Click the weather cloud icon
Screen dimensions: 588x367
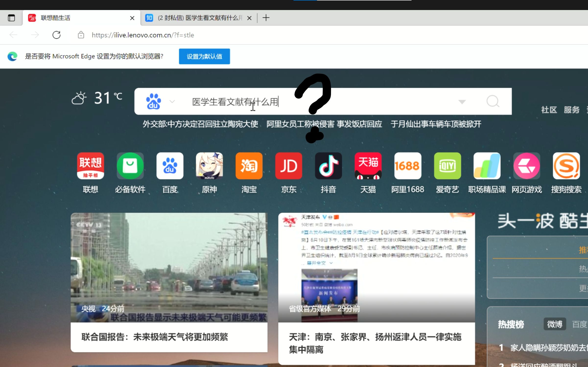[x=79, y=98]
